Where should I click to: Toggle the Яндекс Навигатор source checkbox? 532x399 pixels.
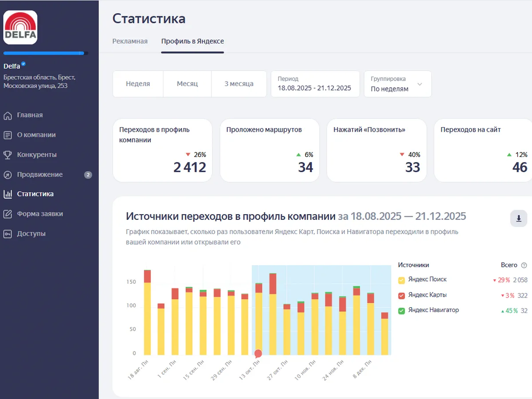point(402,311)
